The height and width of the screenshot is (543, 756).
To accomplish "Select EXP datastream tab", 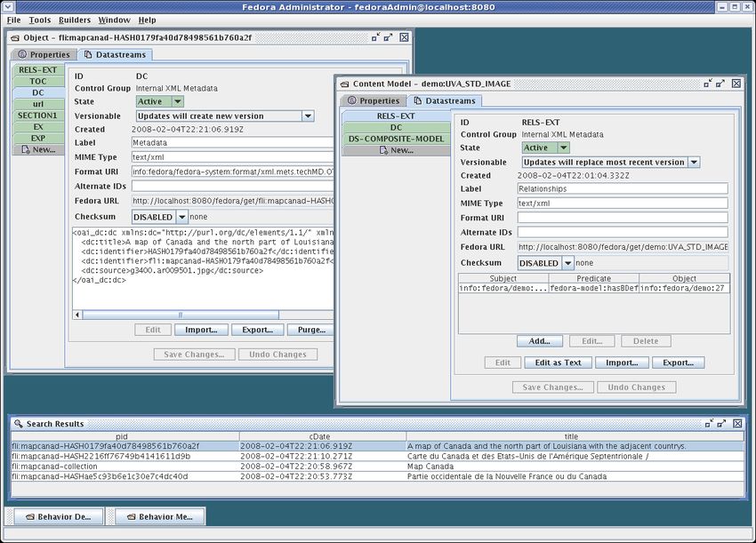I will (x=38, y=139).
